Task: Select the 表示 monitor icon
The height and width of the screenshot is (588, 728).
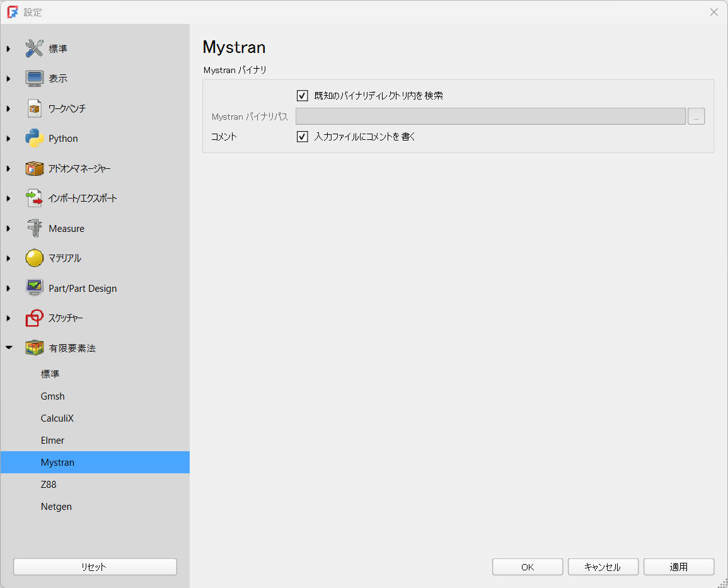Action: pos(34,79)
